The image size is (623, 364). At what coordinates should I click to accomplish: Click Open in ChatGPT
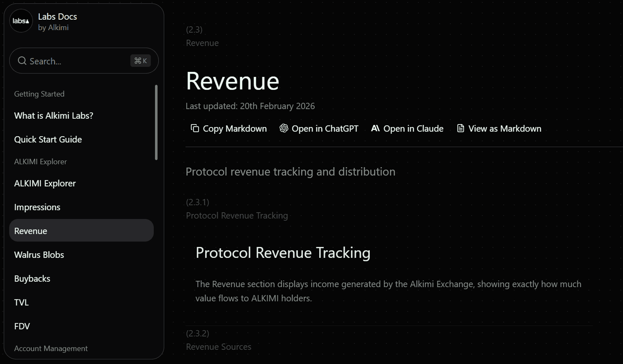tap(319, 128)
